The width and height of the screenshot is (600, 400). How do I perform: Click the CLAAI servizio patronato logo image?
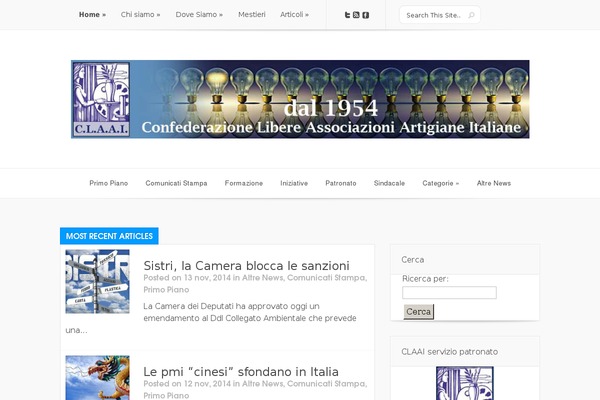click(465, 383)
